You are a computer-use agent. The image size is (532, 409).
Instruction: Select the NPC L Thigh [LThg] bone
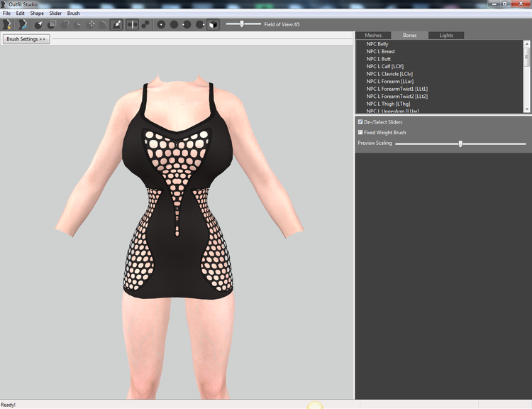click(x=388, y=104)
